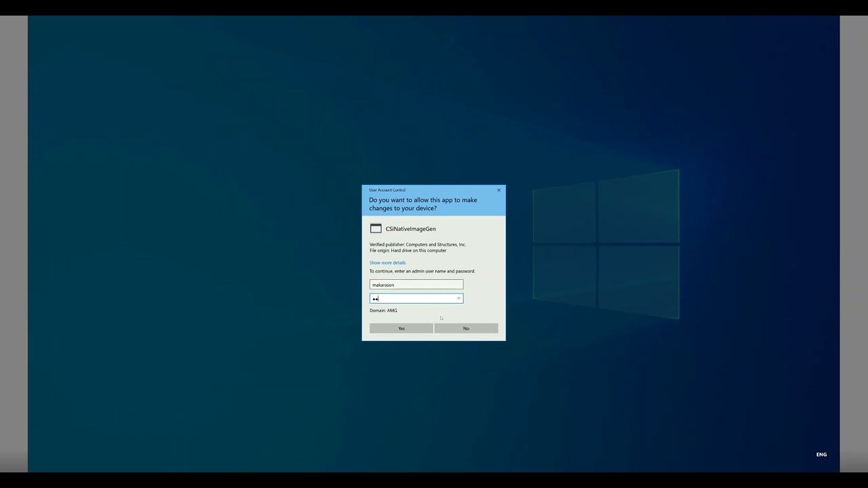Click the No button to deny changes
The width and height of the screenshot is (868, 488).
466,328
